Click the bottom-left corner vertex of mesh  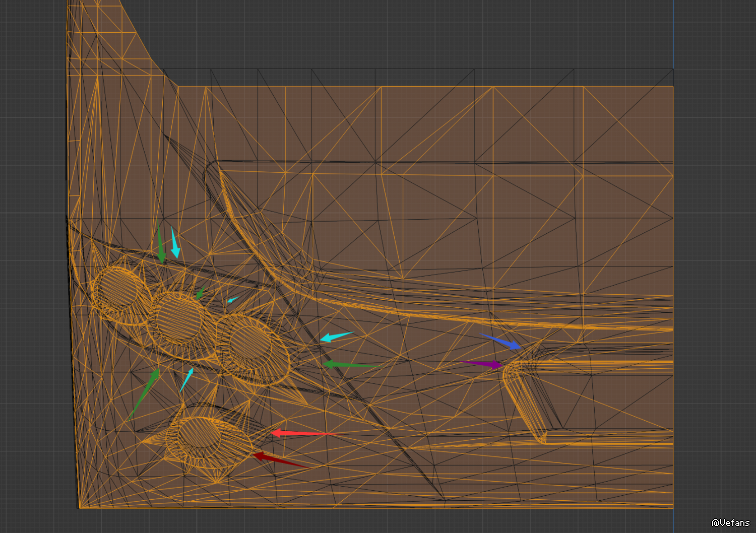(79, 507)
